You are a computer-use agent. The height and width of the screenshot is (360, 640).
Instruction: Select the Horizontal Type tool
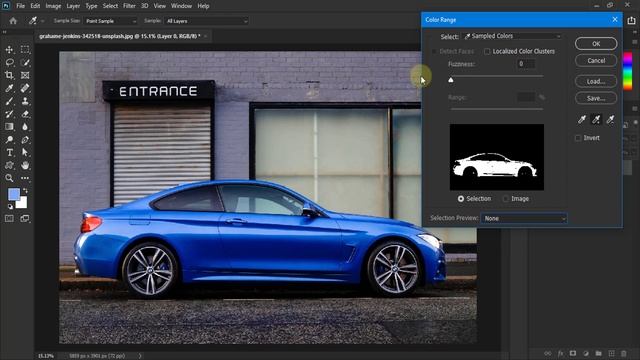click(x=9, y=152)
